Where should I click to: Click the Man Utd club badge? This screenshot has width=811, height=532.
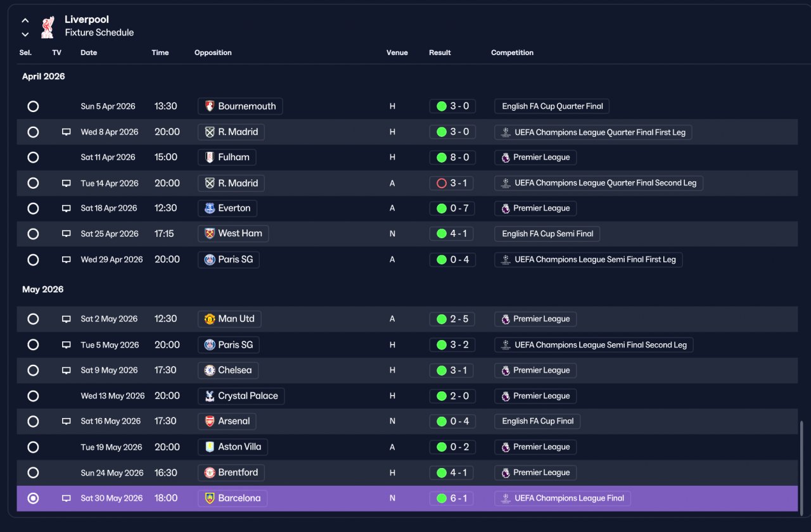pos(210,319)
